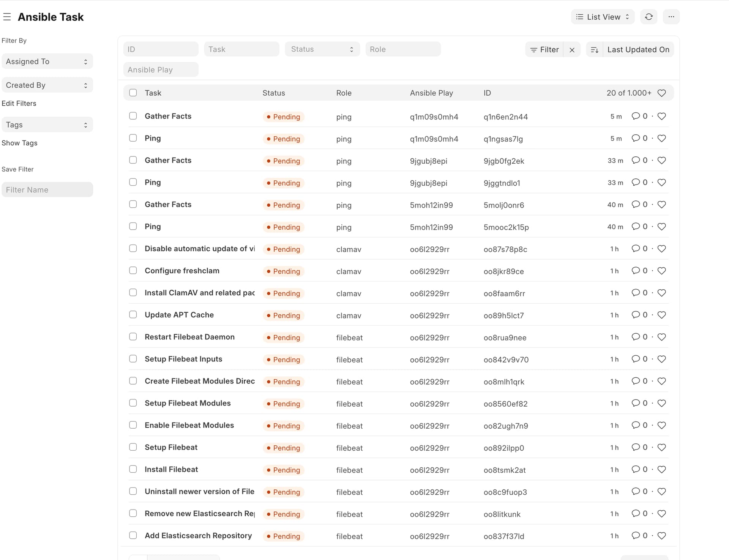Image resolution: width=729 pixels, height=560 pixels.
Task: Click Pending status of Configure freshclam
Action: (x=283, y=271)
